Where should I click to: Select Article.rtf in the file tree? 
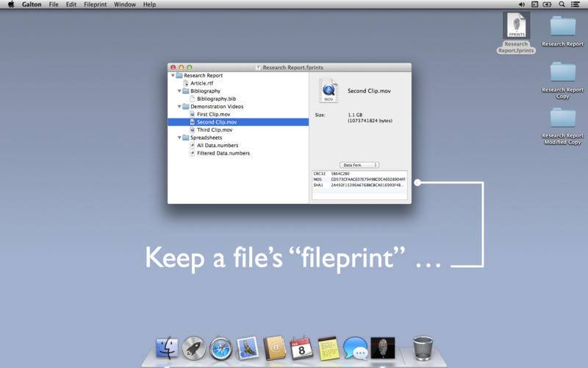(x=202, y=83)
